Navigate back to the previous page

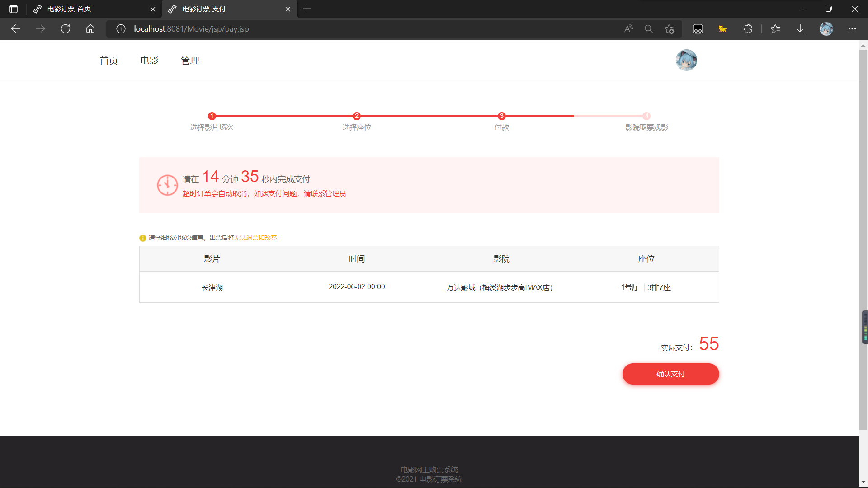[x=16, y=28]
